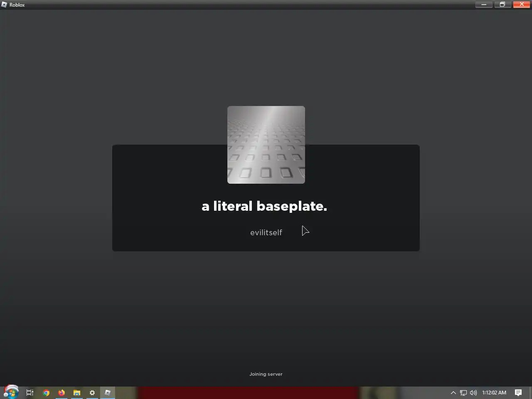This screenshot has width=532, height=399.
Task: Click the Roblox logo icon in title bar
Action: 4,5
